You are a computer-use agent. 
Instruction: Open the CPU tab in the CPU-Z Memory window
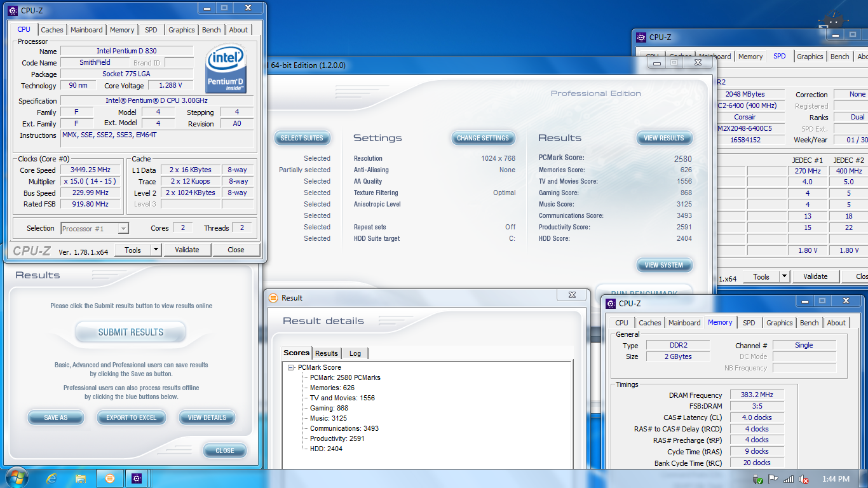click(622, 323)
